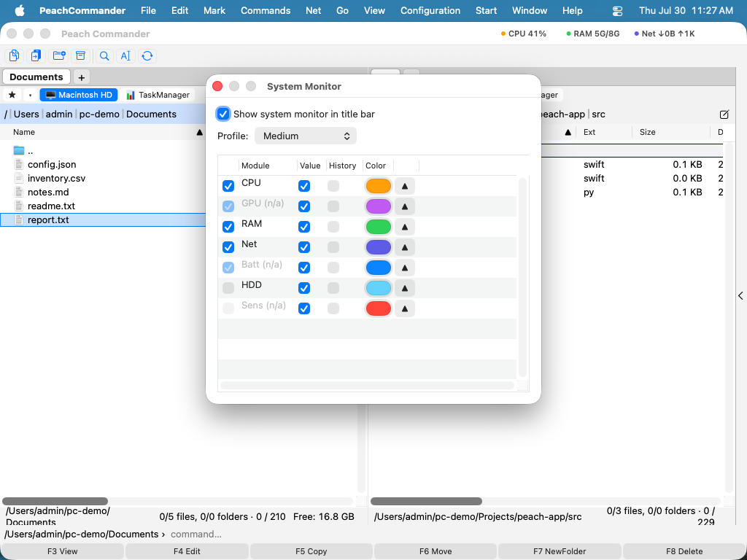This screenshot has height=560, width=747.
Task: Select the Macintosh HD drive button
Action: 79,95
